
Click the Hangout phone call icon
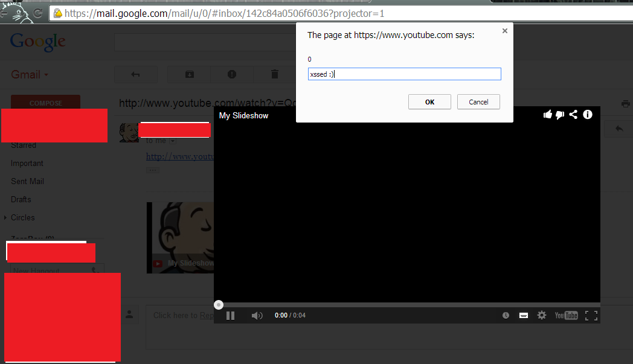pyautogui.click(x=95, y=270)
